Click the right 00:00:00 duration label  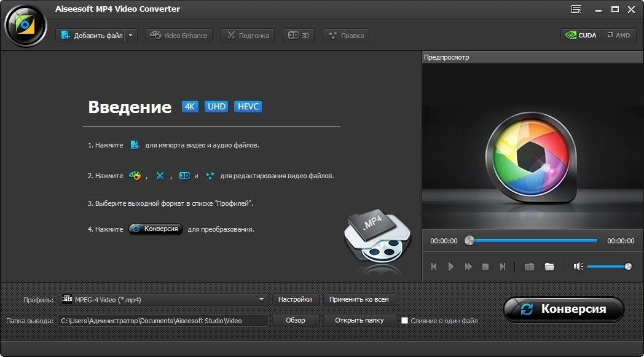click(621, 241)
